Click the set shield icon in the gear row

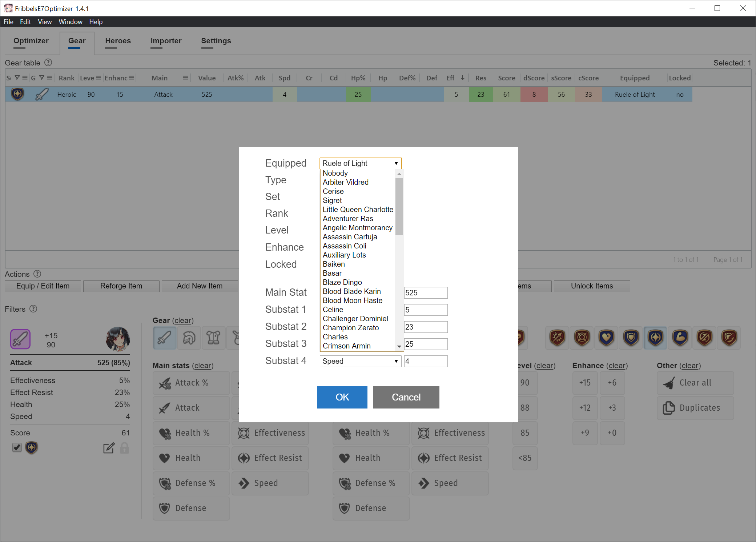click(x=17, y=94)
